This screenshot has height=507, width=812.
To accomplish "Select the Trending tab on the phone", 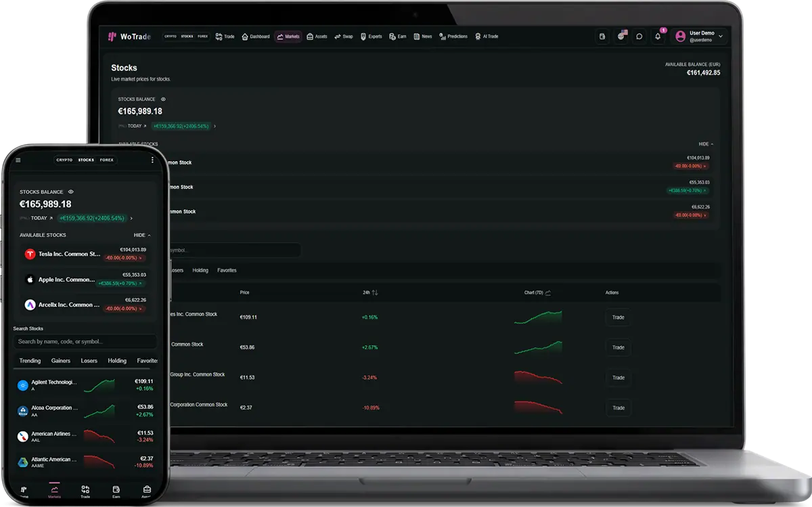I will (x=30, y=361).
